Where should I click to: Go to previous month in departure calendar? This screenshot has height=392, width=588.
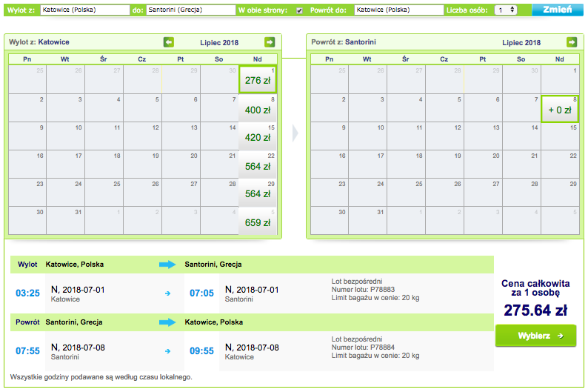pyautogui.click(x=169, y=42)
